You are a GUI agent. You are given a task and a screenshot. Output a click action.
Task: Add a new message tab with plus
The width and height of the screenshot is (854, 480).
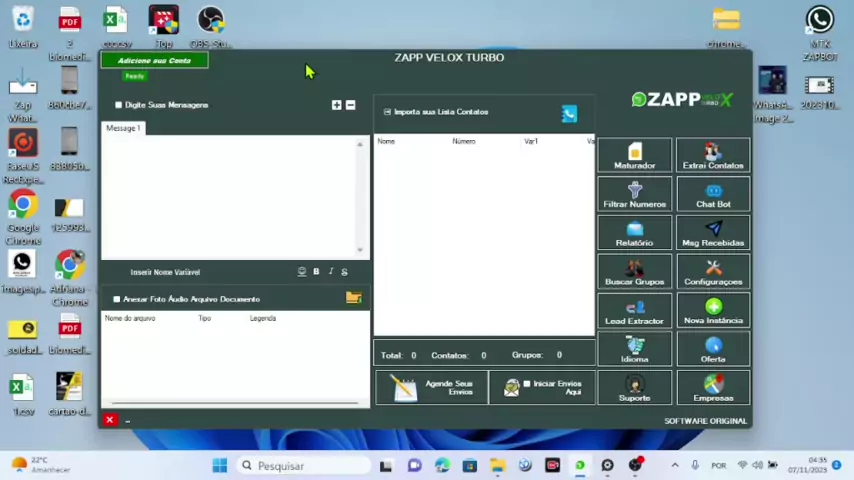click(x=336, y=105)
